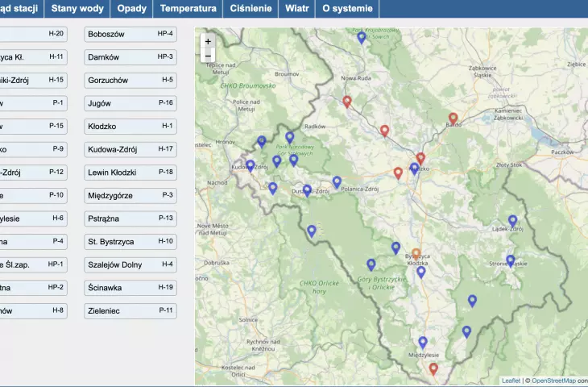The width and height of the screenshot is (588, 387).
Task: Open the H-6 station button
Action: coord(33,218)
